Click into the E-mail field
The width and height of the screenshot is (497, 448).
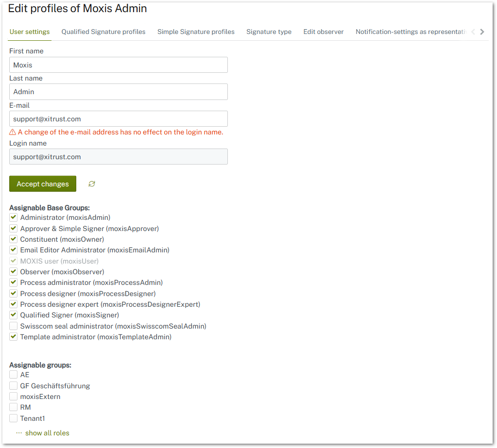pos(119,119)
